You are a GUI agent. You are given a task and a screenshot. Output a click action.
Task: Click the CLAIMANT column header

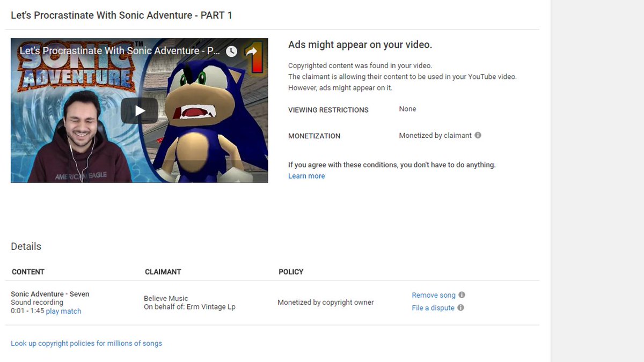163,272
